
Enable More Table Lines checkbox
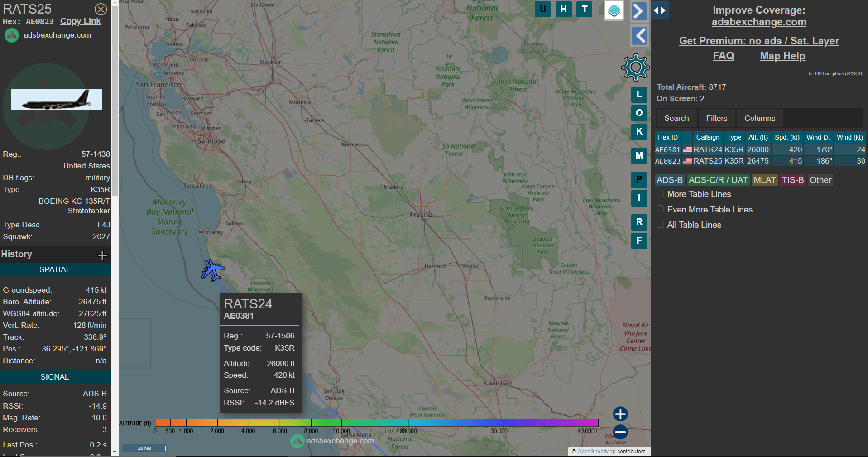[660, 194]
